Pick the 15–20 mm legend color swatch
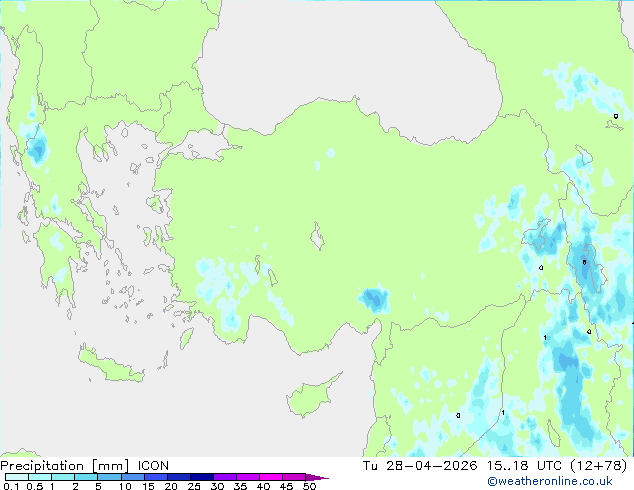 pyautogui.click(x=156, y=477)
